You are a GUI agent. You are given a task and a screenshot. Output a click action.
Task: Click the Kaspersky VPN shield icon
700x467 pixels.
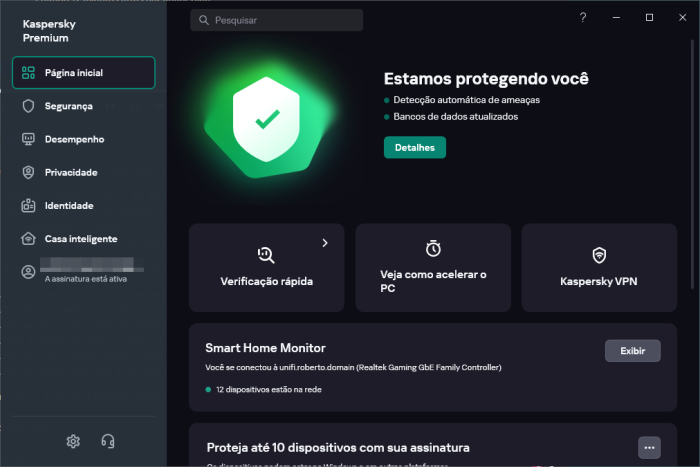pyautogui.click(x=599, y=254)
